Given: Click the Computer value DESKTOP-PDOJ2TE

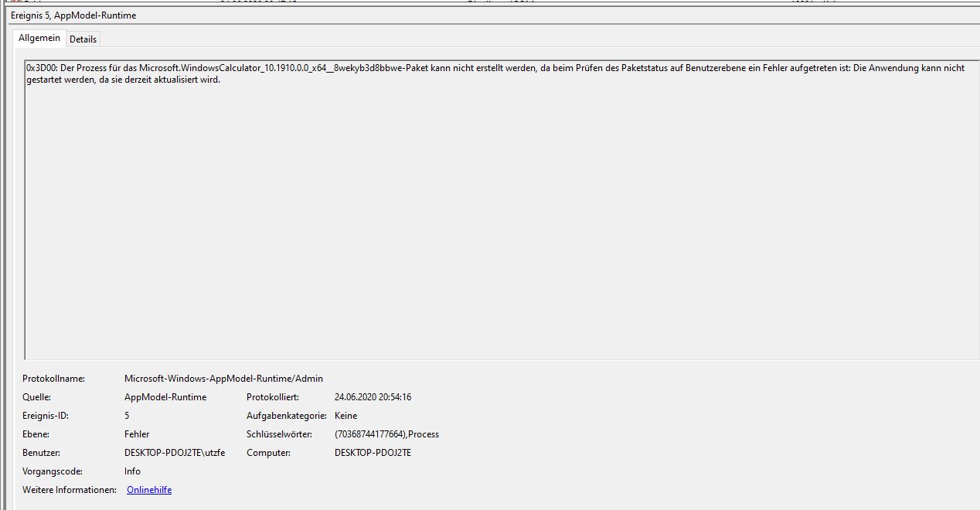Looking at the screenshot, I should [373, 453].
